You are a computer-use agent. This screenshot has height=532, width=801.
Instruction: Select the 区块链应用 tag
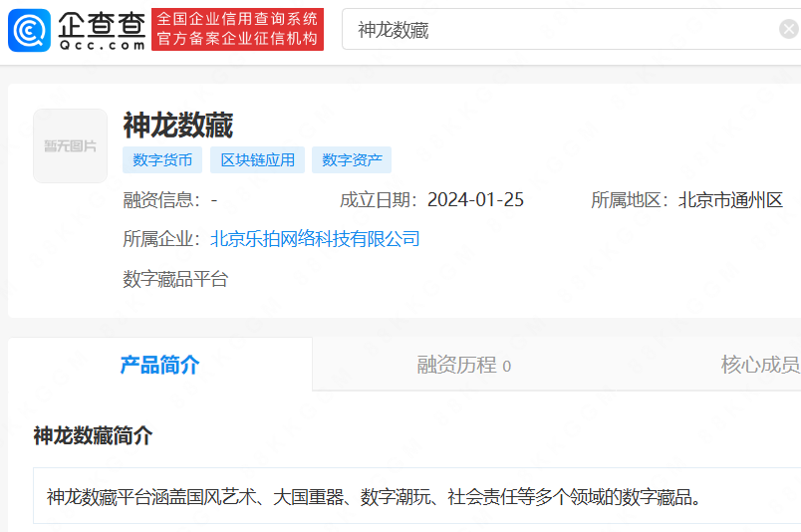pos(257,160)
